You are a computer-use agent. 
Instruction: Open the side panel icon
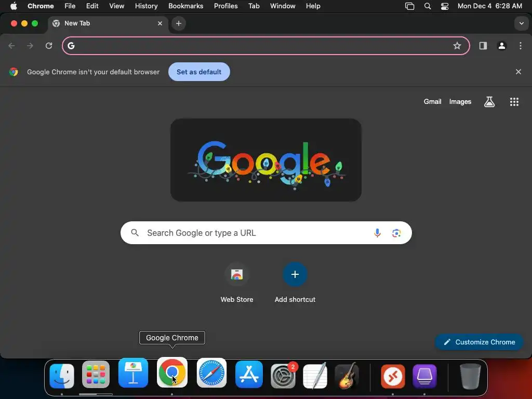[x=483, y=46]
